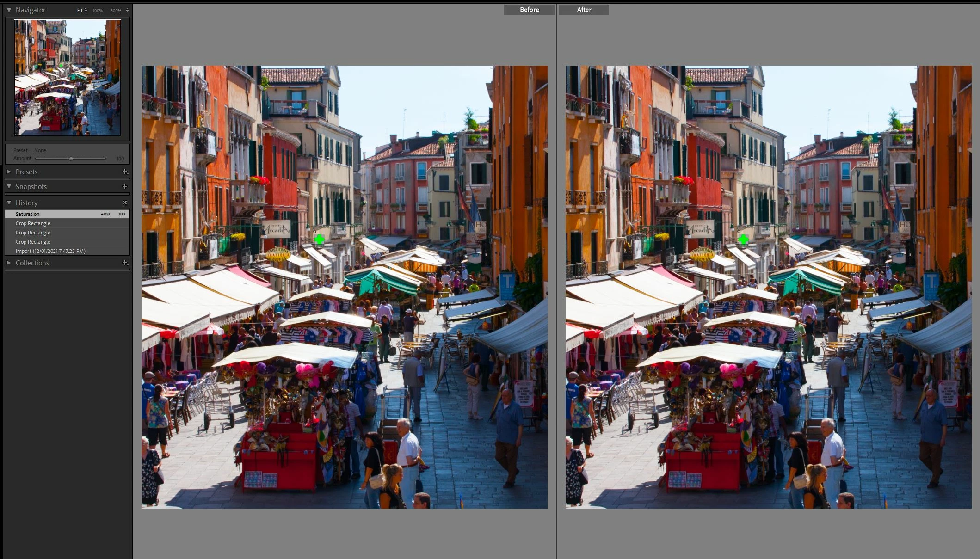Collapse the Navigator panel
This screenshot has height=559, width=980.
pyautogui.click(x=9, y=10)
